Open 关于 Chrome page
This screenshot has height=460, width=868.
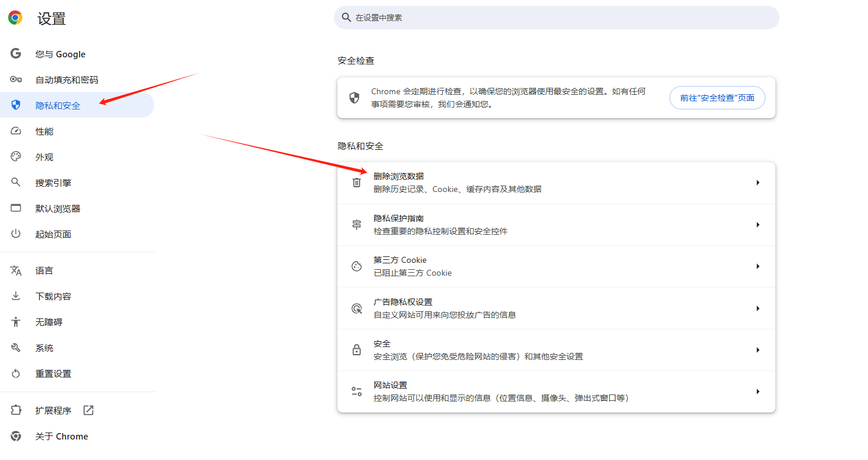coord(77,436)
